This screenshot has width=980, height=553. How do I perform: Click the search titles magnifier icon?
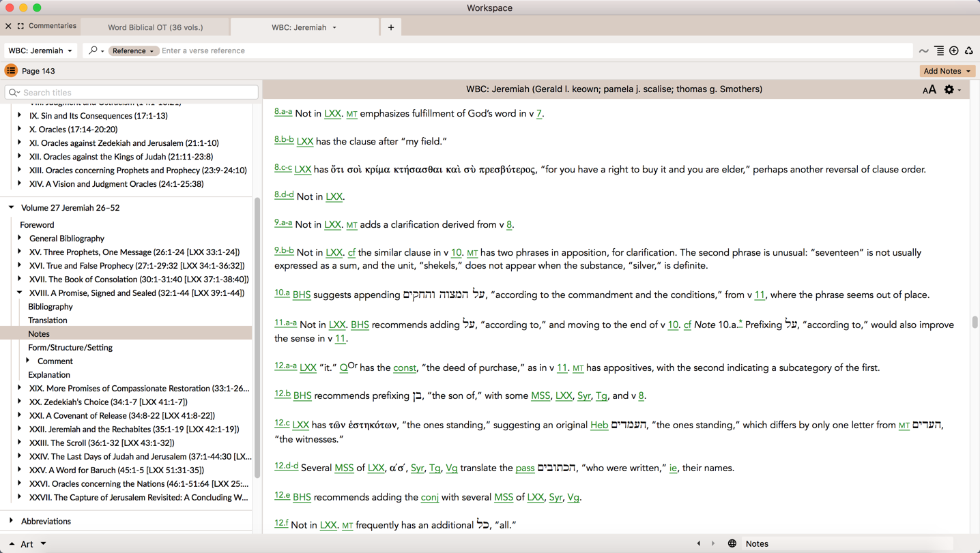pos(14,93)
